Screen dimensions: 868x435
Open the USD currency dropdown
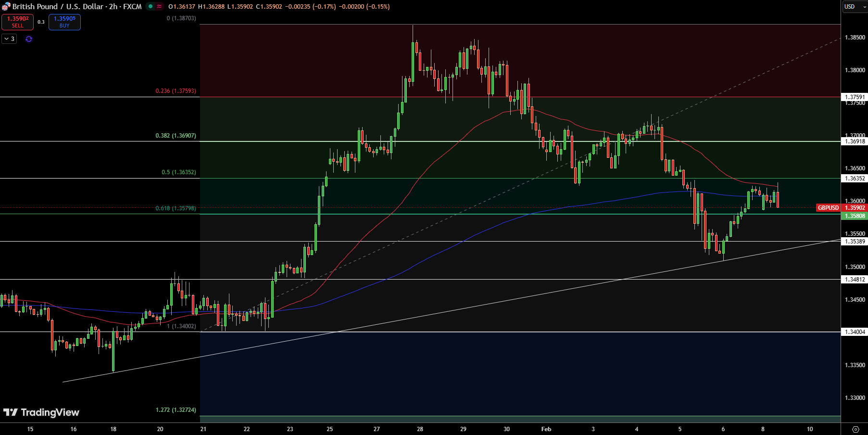click(854, 7)
